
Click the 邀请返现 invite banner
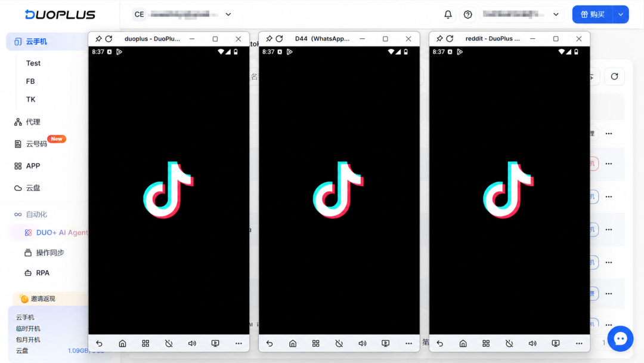[x=50, y=299]
